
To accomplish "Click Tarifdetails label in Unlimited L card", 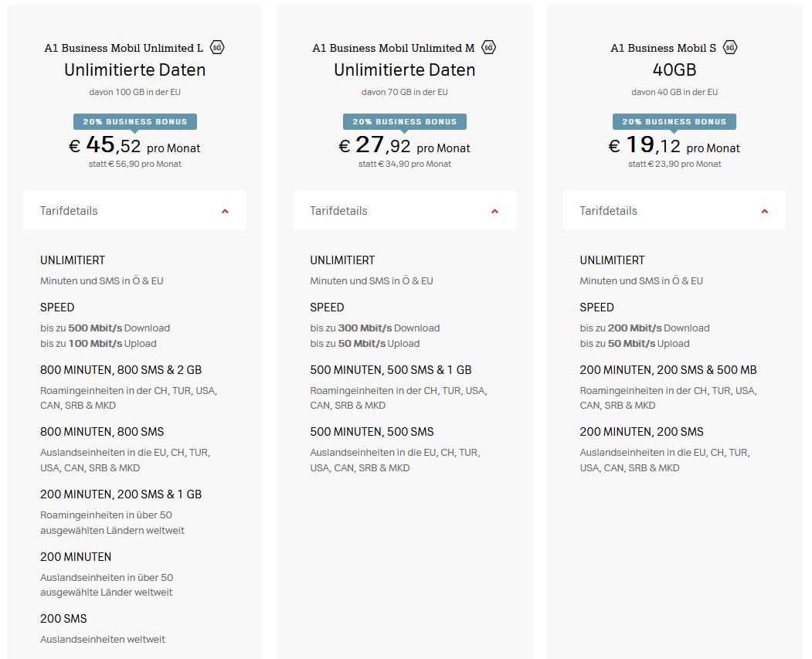I will coord(69,211).
